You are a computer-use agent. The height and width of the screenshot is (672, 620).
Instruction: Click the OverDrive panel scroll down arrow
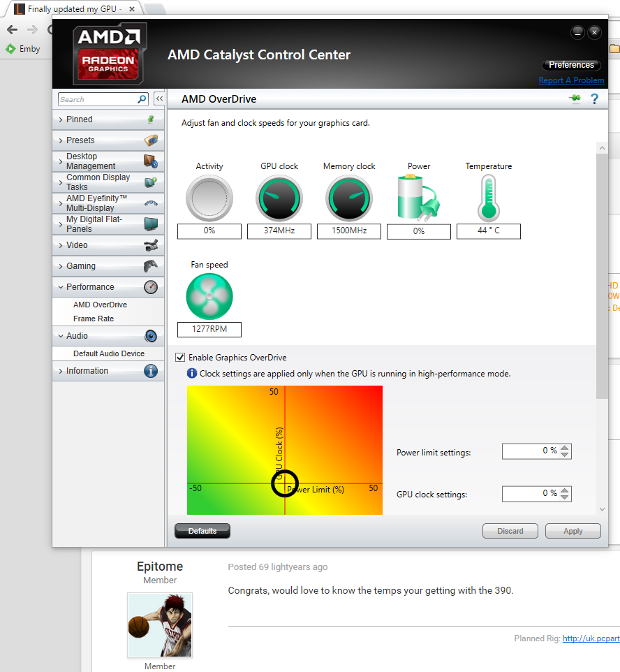click(x=602, y=509)
